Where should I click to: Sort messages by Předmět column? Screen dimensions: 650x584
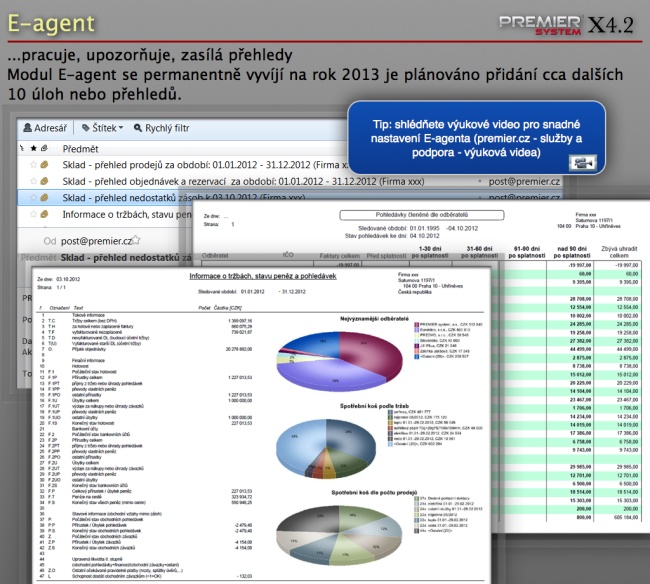click(80, 149)
